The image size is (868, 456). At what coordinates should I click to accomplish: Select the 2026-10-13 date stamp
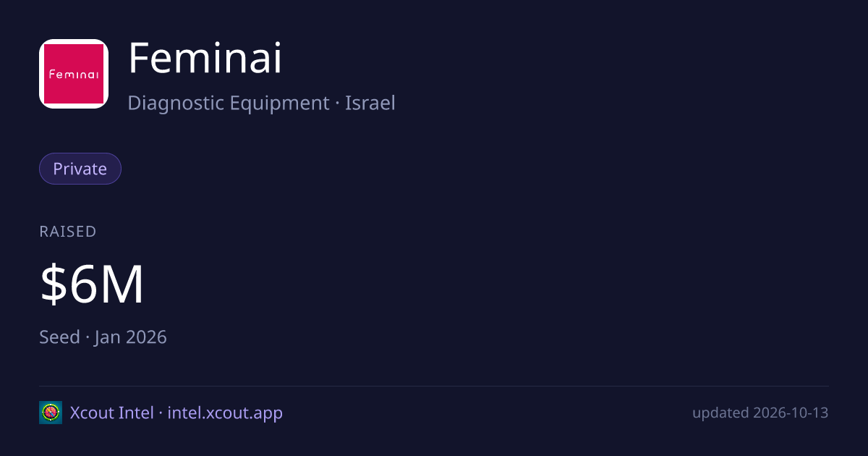tap(791, 413)
